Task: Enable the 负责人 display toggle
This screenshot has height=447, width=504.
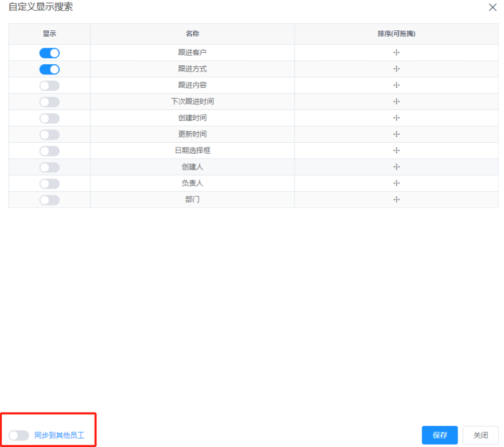Action: pos(49,183)
